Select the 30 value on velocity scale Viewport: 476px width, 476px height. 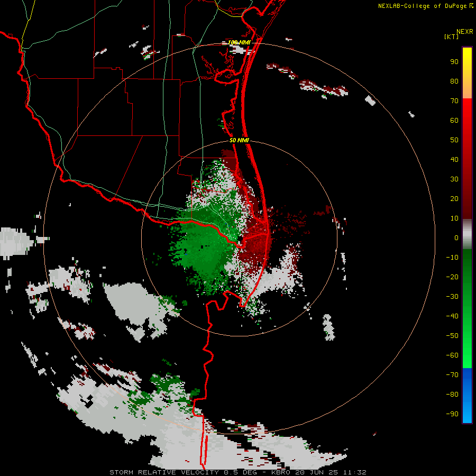click(x=454, y=179)
